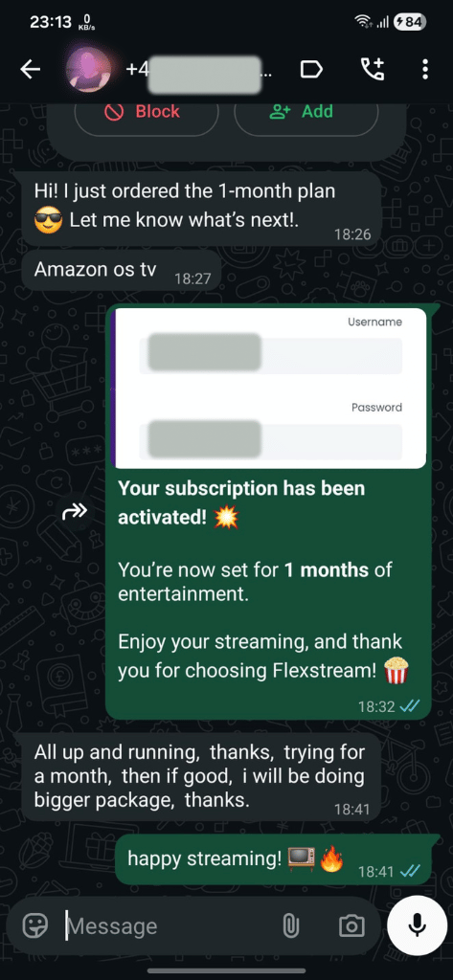Block this unknown contact
Screen dimensions: 453x980
147,112
